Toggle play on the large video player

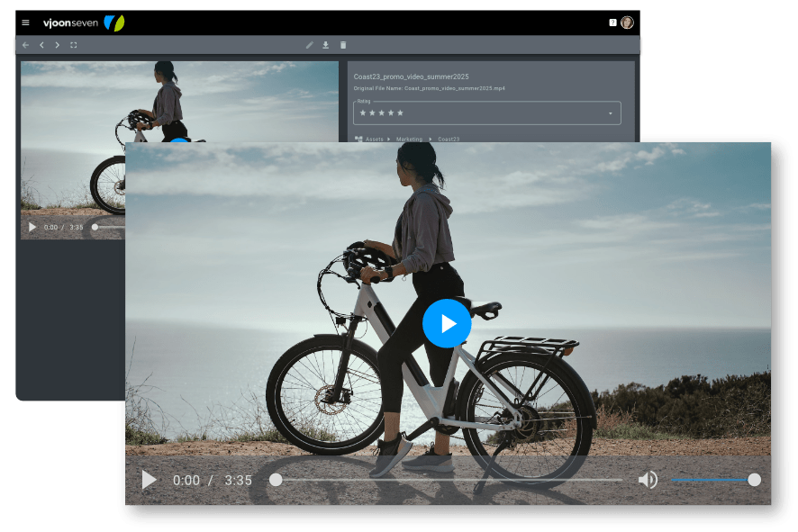[447, 323]
